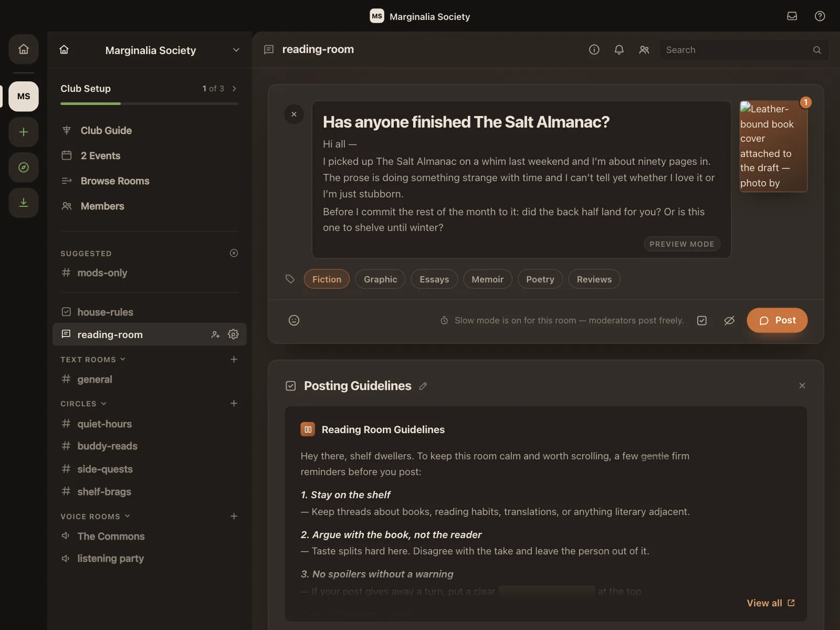Screen dimensions: 840x630
Task: Click the Preview Mode badge
Action: 682,244
